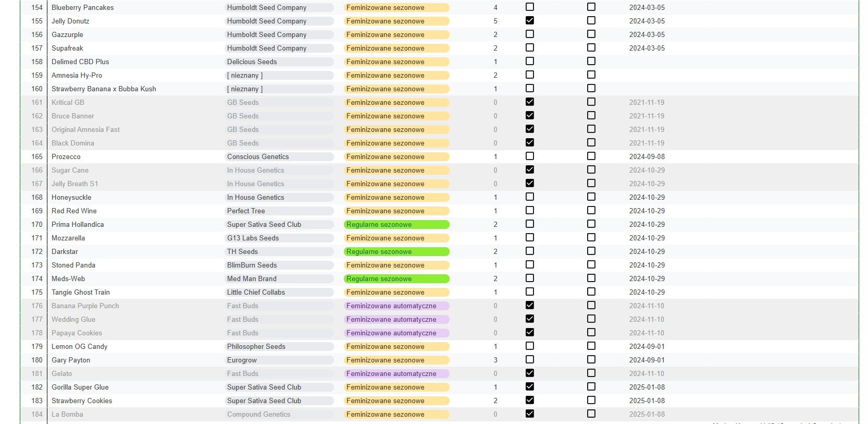Uncheck first checkbox in Jelly Donutz row

point(530,20)
